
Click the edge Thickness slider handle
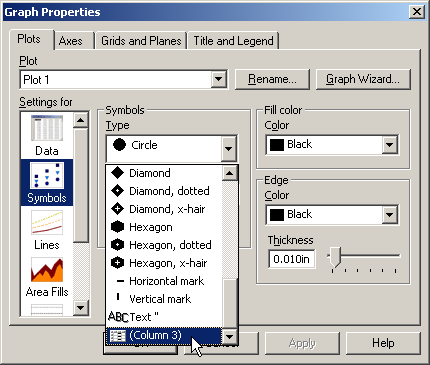335,257
